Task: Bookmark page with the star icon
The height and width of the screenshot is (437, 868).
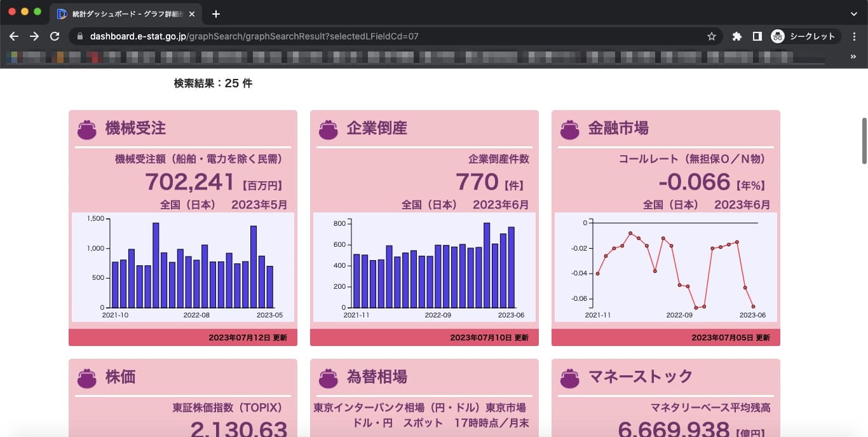Action: coord(712,36)
